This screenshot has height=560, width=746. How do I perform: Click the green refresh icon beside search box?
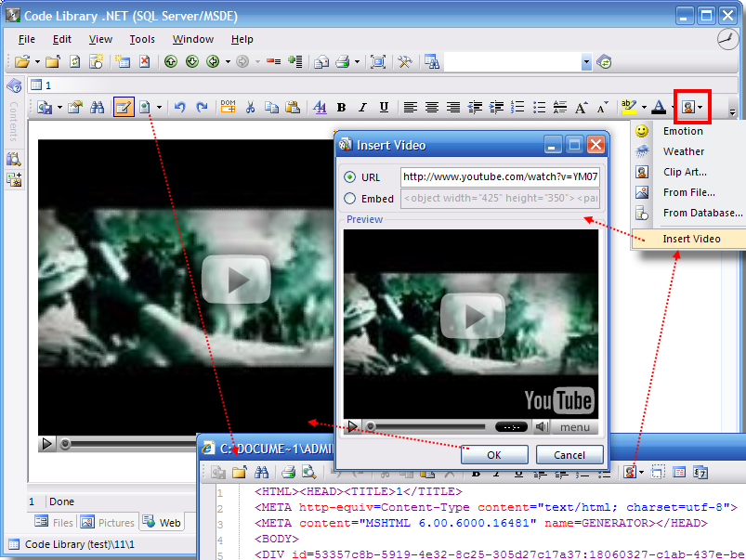(604, 62)
